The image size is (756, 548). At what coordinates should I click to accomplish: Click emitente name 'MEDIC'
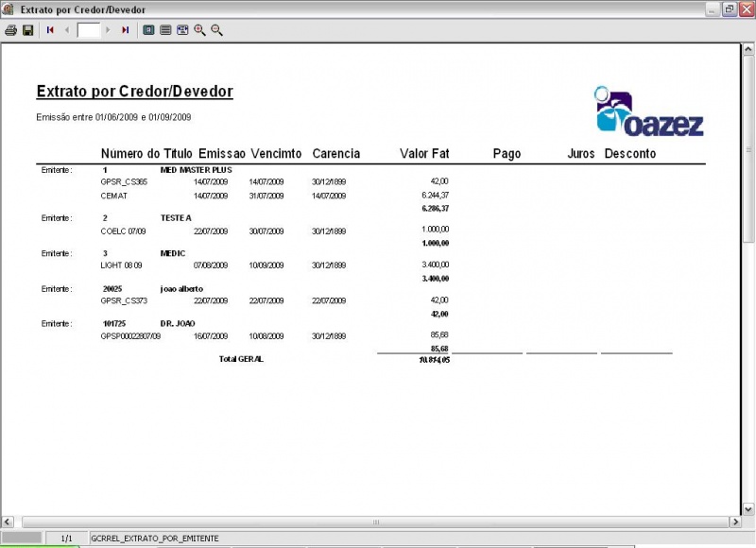(173, 253)
